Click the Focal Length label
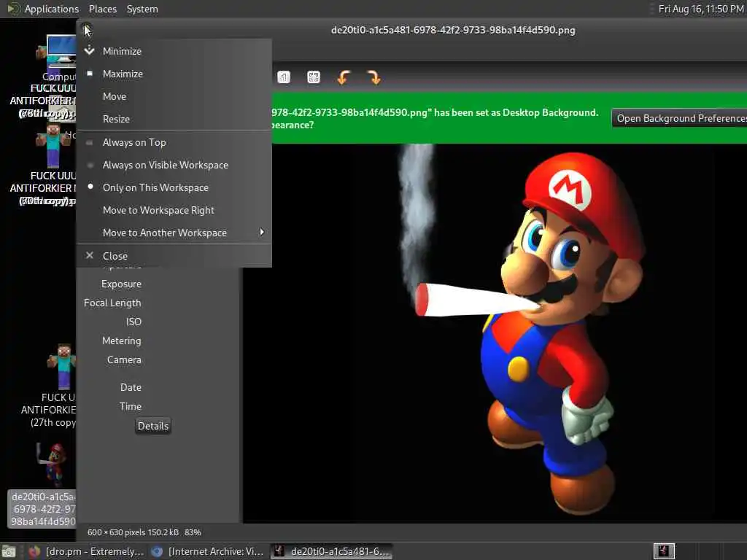The width and height of the screenshot is (747, 560). 112,303
